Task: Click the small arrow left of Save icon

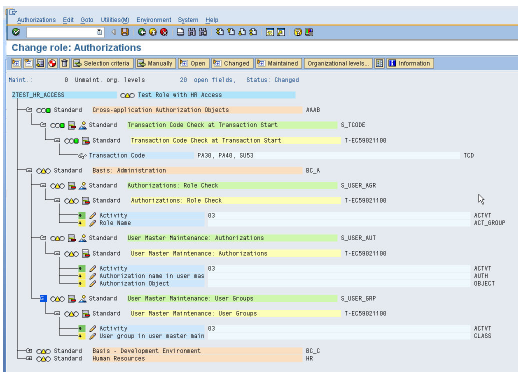Action: click(114, 32)
